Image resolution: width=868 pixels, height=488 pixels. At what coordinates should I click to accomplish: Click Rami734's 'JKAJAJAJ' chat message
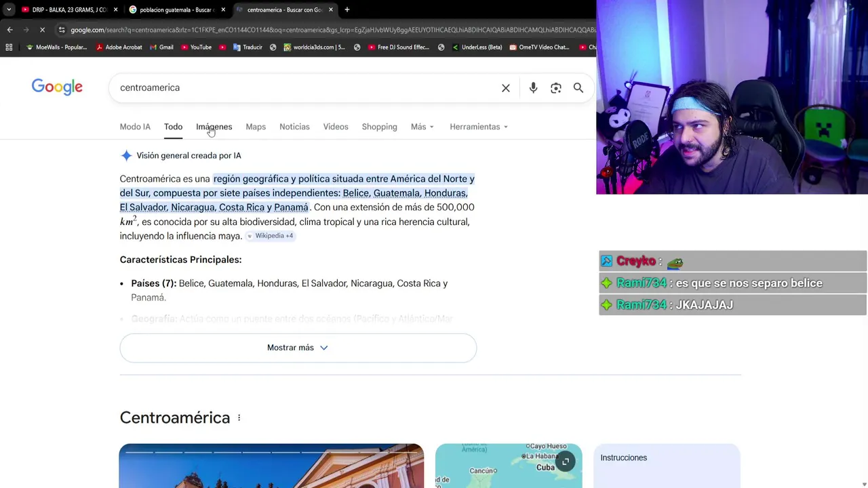pos(732,305)
